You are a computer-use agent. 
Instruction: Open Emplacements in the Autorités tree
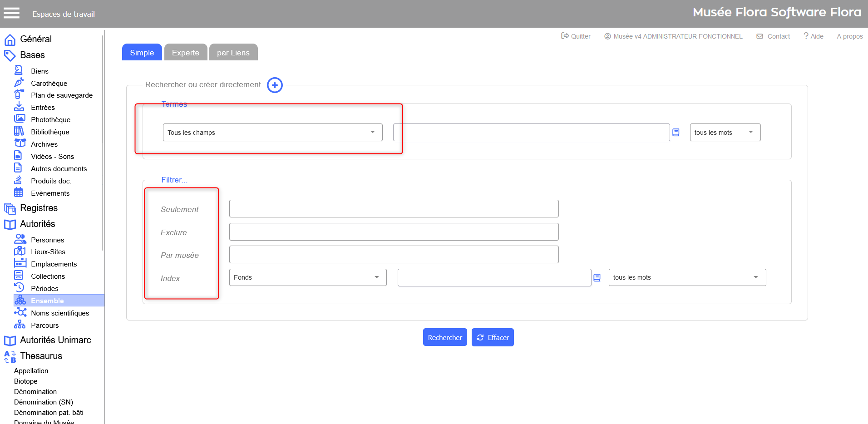54,264
